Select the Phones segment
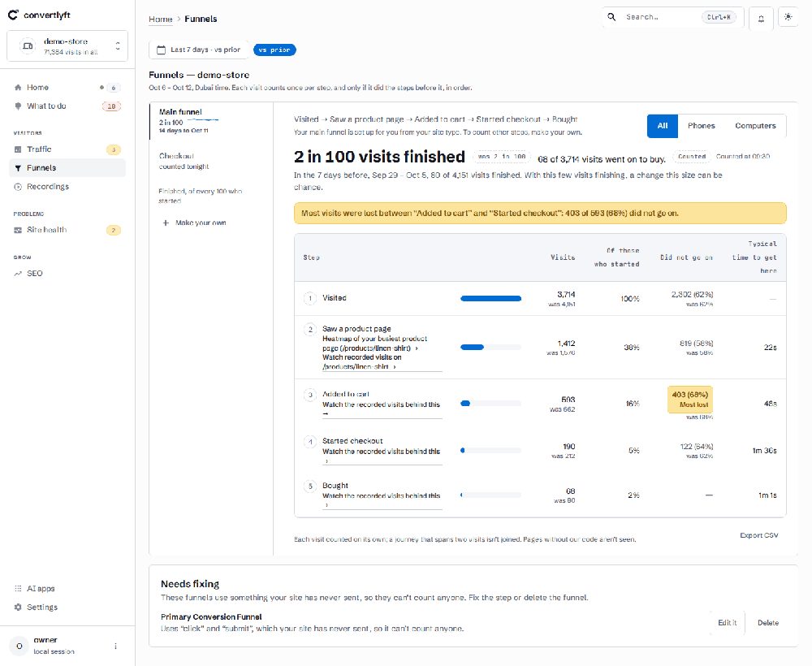812x666 pixels. click(x=702, y=126)
